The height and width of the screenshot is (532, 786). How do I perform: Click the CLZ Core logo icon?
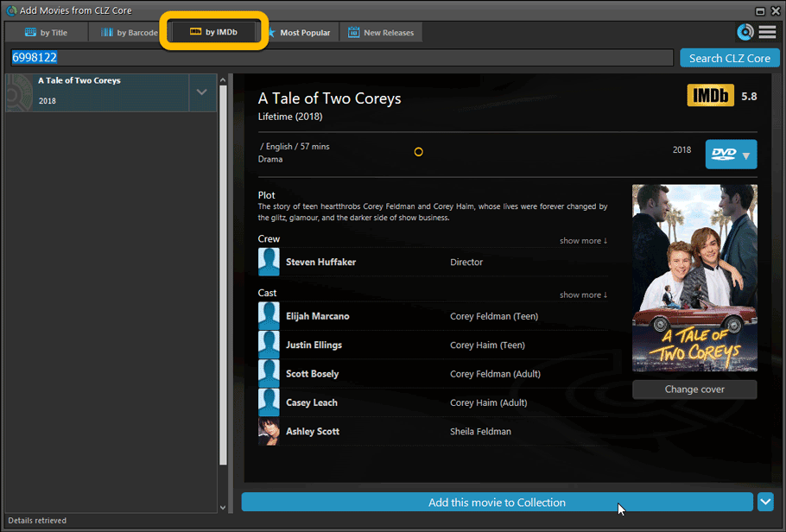point(745,33)
